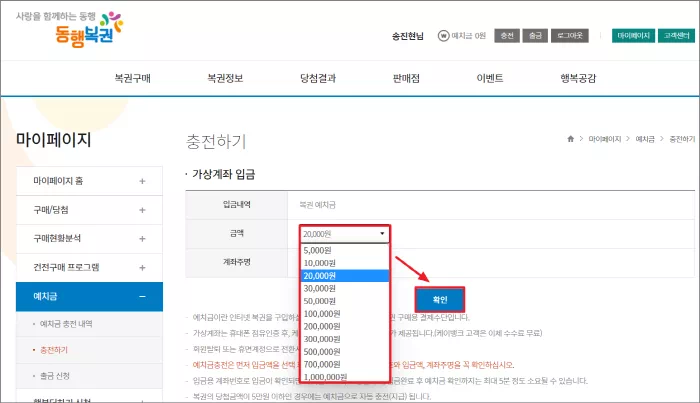Click the 구매/당첨 sidebar label
Image resolution: width=700 pixels, height=403 pixels.
point(51,210)
